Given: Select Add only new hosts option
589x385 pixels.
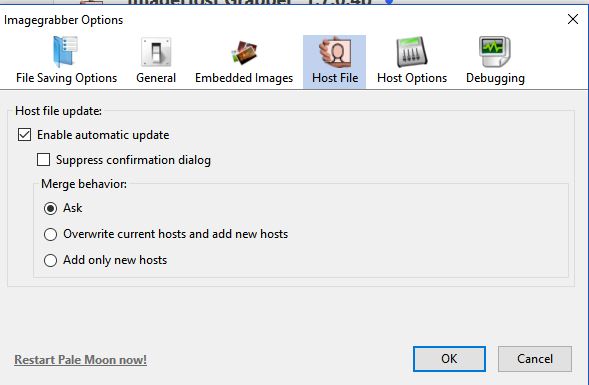Looking at the screenshot, I should (50, 260).
